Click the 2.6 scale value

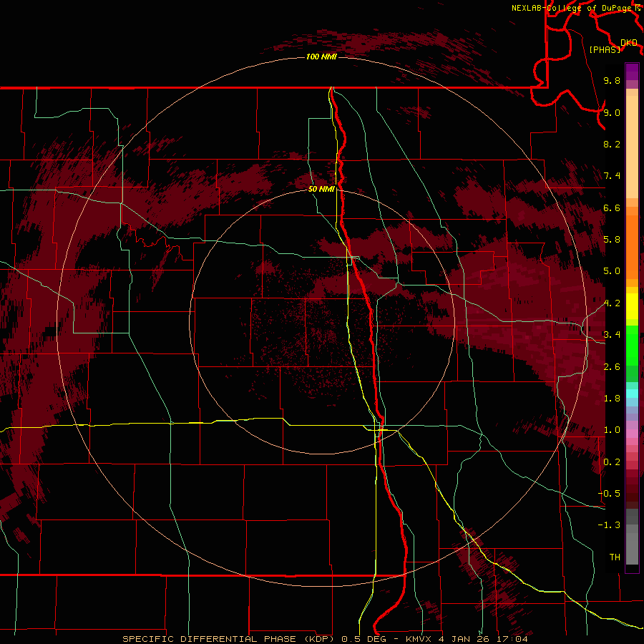tap(612, 367)
